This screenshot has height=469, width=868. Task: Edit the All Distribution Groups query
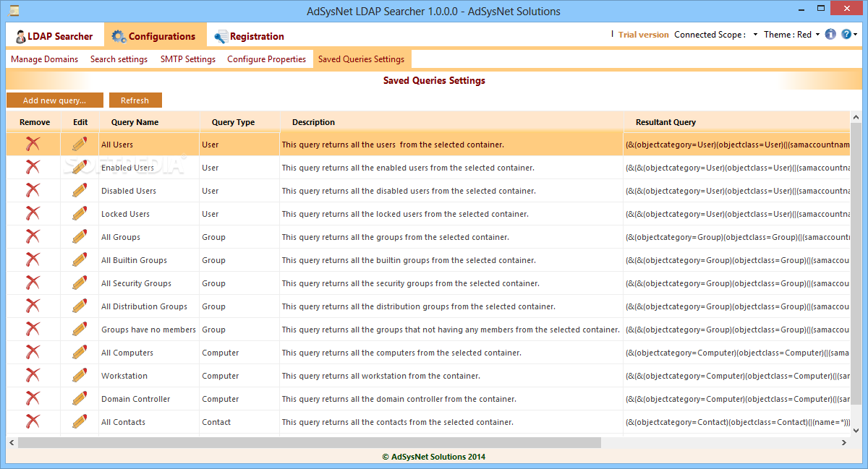(x=80, y=306)
